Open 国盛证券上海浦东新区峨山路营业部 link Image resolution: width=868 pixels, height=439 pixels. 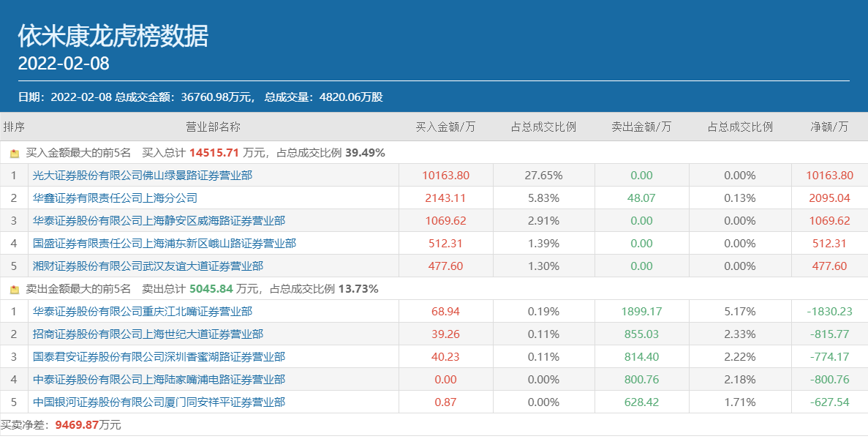tap(165, 244)
